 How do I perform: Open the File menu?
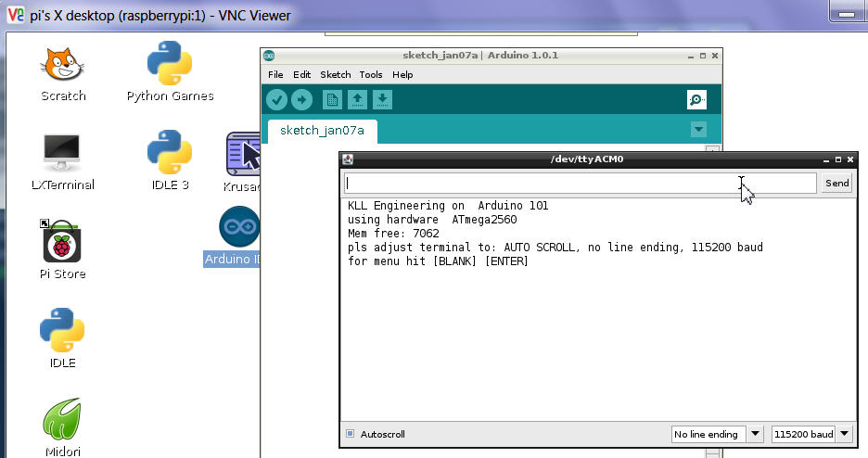pos(275,74)
